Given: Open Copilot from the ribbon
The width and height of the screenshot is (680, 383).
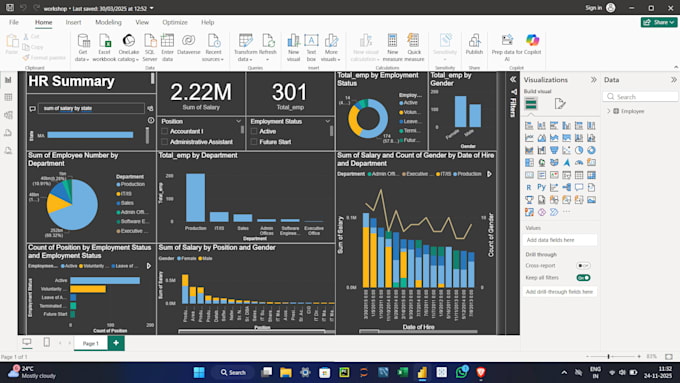Looking at the screenshot, I should pos(533,44).
